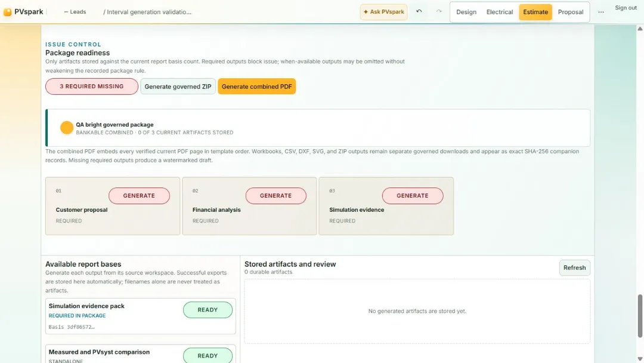Click Ready on Measured and PVsyst comparison
The width and height of the screenshot is (644, 363).
(208, 356)
